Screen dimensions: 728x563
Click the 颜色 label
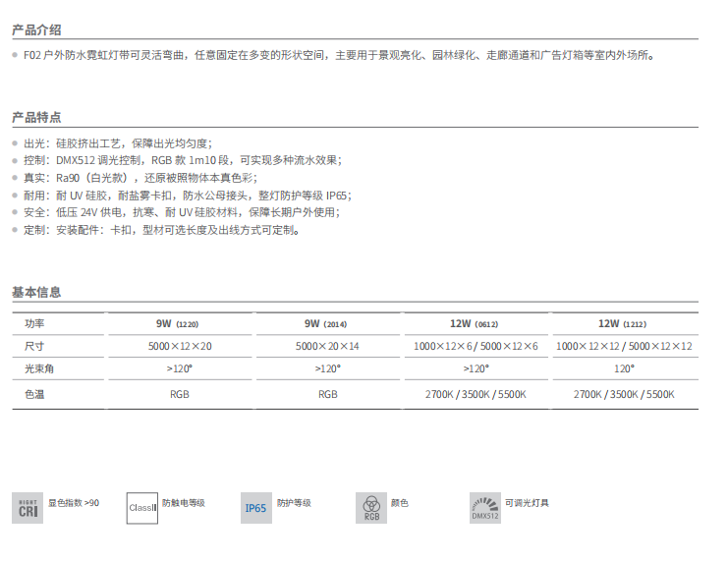pyautogui.click(x=399, y=503)
